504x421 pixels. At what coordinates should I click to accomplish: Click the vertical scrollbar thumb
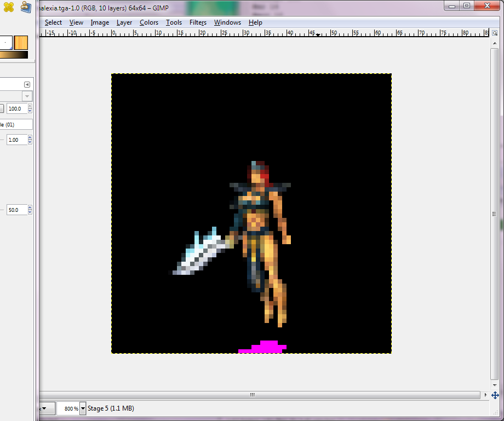(x=495, y=214)
